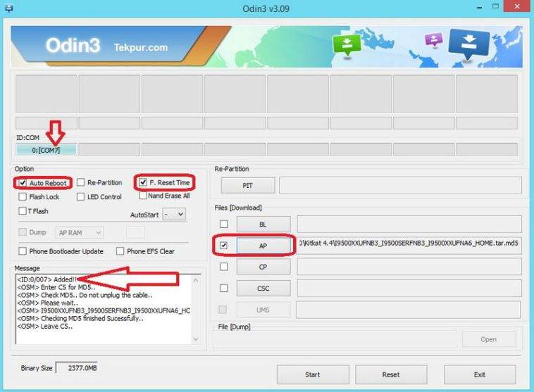Click the green download icon in banner

click(347, 44)
